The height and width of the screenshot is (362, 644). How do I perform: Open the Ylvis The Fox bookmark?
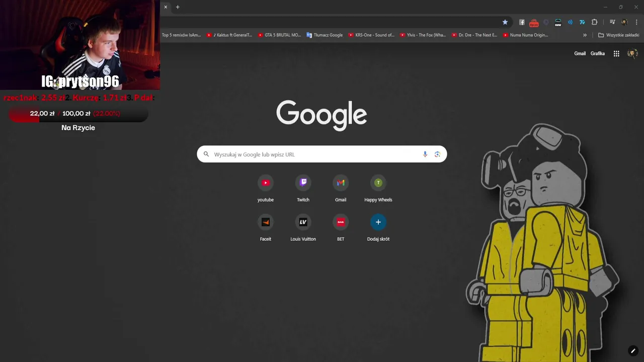[x=423, y=35]
